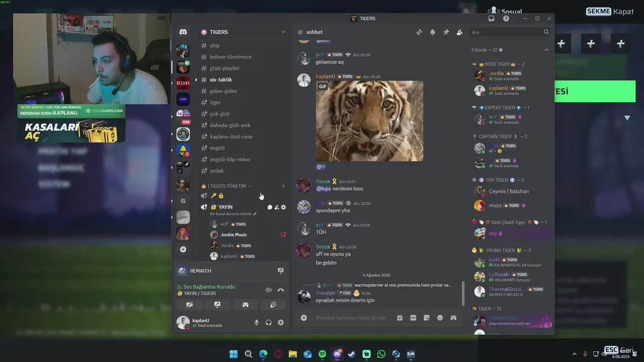Disconnect from voice call
This screenshot has width=644, height=362.
pyautogui.click(x=281, y=290)
